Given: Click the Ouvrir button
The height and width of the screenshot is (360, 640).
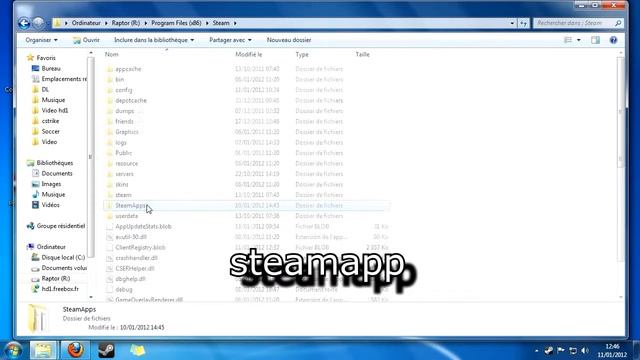Looking at the screenshot, I should 86,40.
